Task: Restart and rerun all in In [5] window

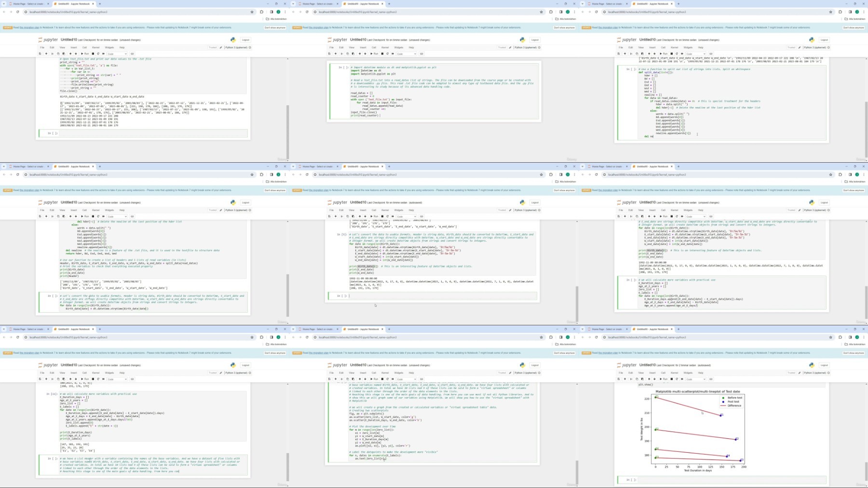Action: [x=393, y=216]
